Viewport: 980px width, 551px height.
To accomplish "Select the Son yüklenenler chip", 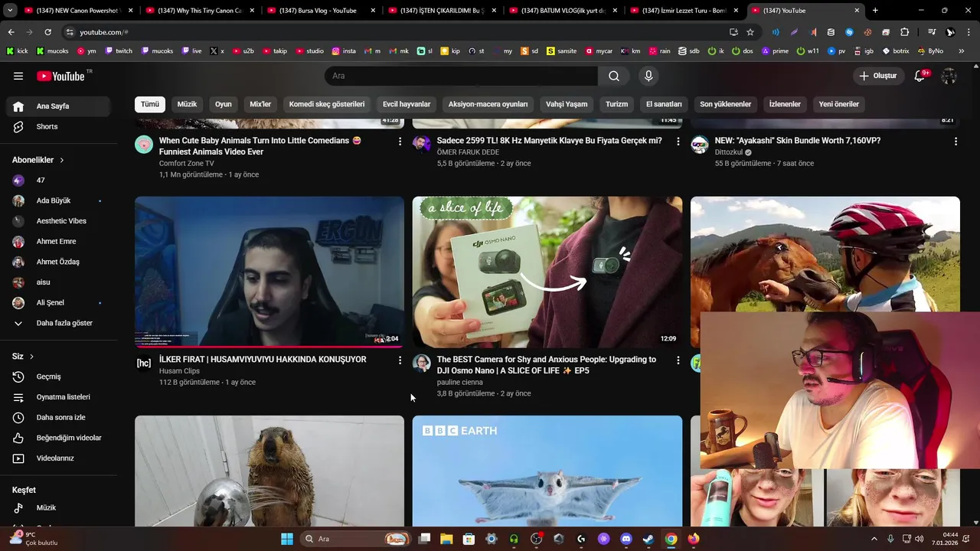I will point(726,104).
